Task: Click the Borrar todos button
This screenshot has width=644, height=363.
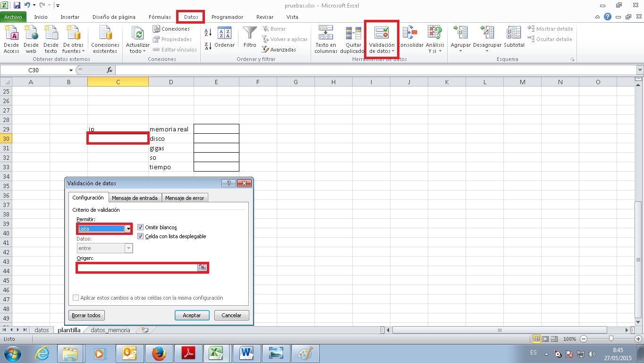Action: click(x=86, y=315)
